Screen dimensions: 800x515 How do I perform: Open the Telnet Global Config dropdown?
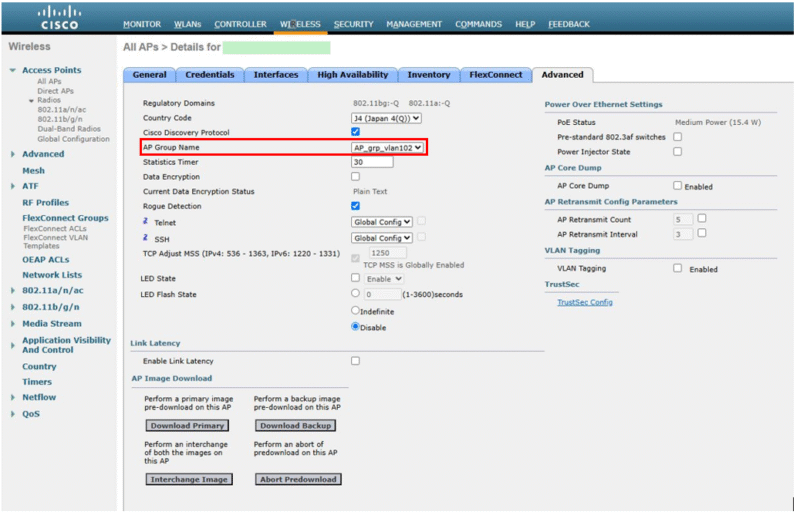pos(382,223)
